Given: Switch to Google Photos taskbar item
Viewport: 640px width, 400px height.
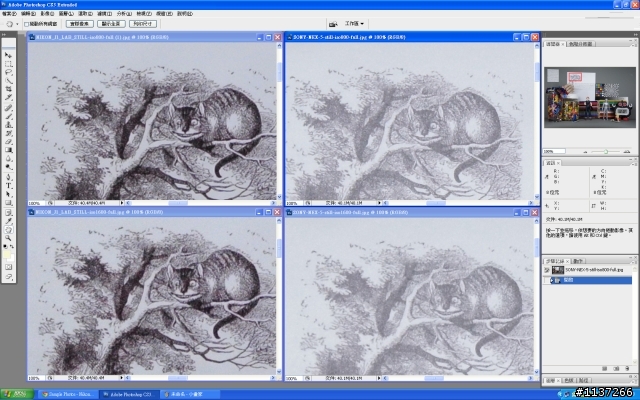Looking at the screenshot, I should pos(68,394).
